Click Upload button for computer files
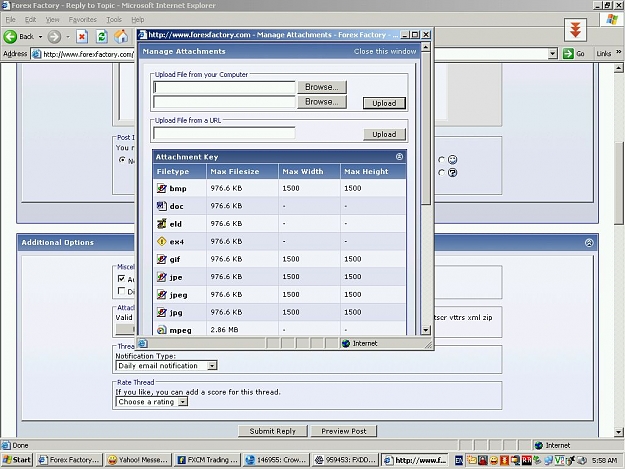This screenshot has width=625, height=469. [384, 103]
